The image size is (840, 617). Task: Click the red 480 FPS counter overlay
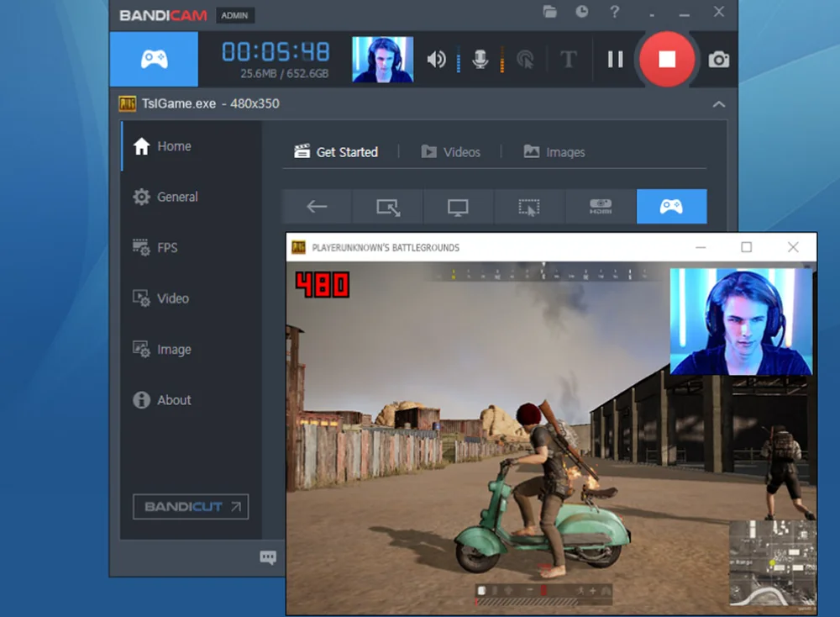pos(323,285)
